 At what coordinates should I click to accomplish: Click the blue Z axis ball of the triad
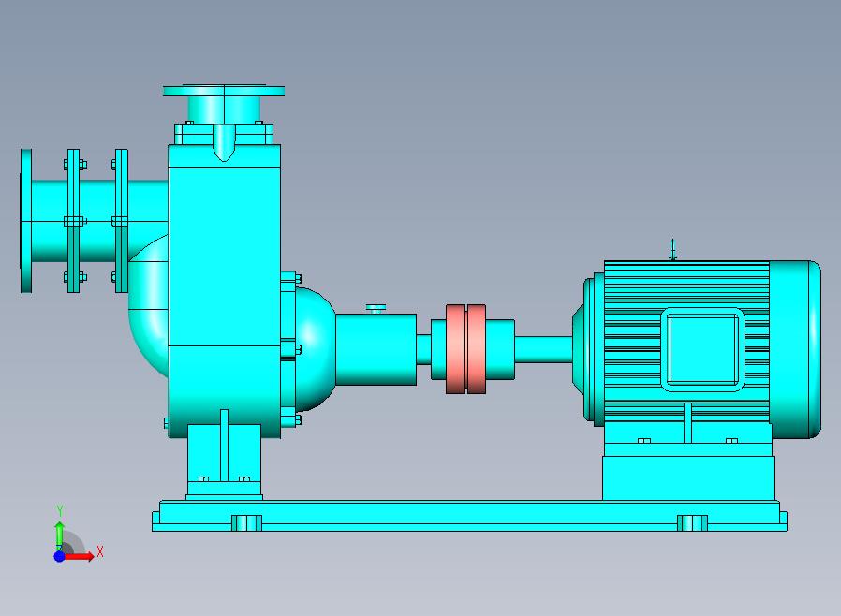(60, 556)
